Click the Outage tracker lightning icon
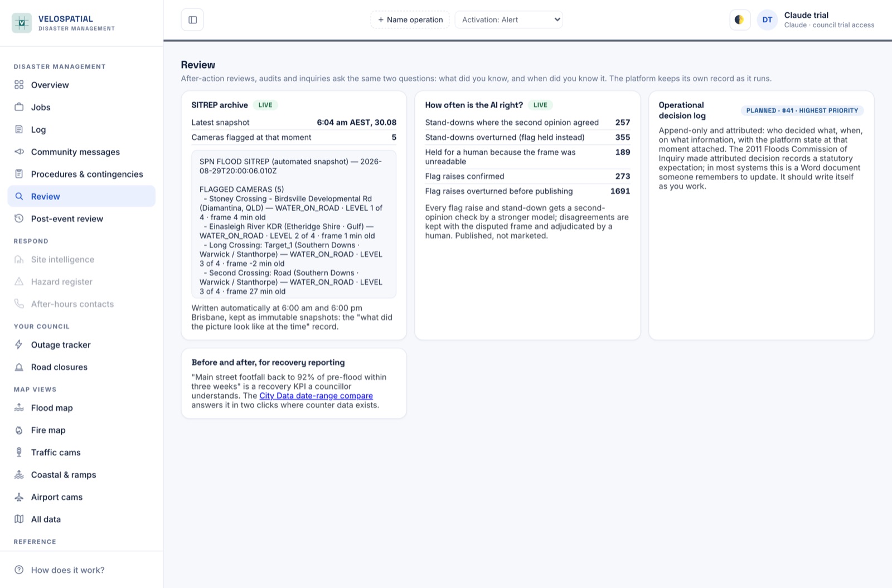This screenshot has width=892, height=588. point(19,344)
